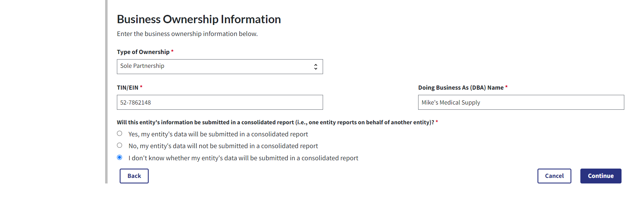This screenshot has width=644, height=198.
Task: Click the Business Ownership Information heading
Action: pos(199,19)
